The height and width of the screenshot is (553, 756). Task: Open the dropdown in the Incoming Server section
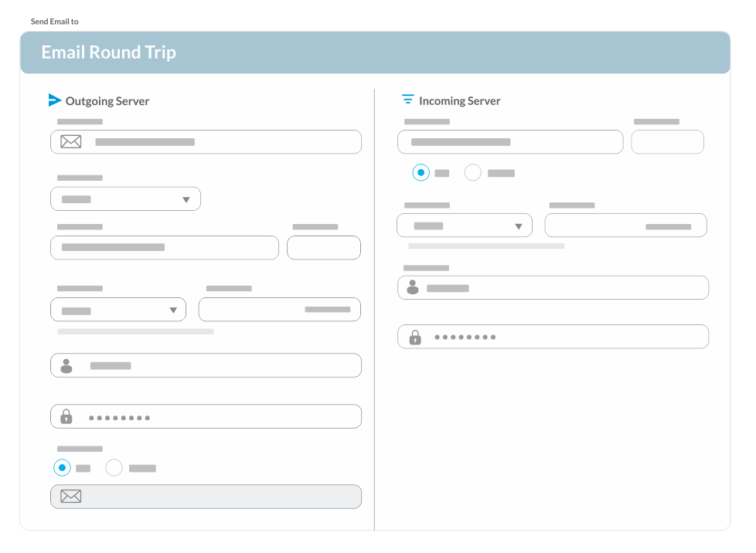point(464,225)
